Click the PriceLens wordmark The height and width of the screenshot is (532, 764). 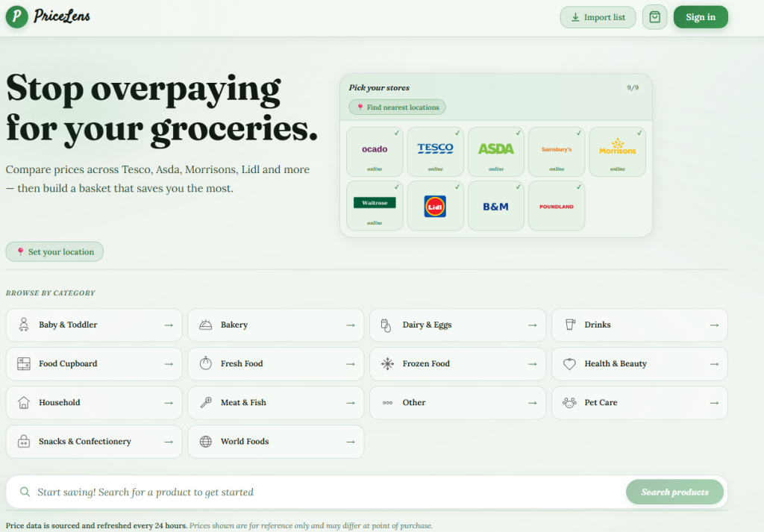coord(62,16)
